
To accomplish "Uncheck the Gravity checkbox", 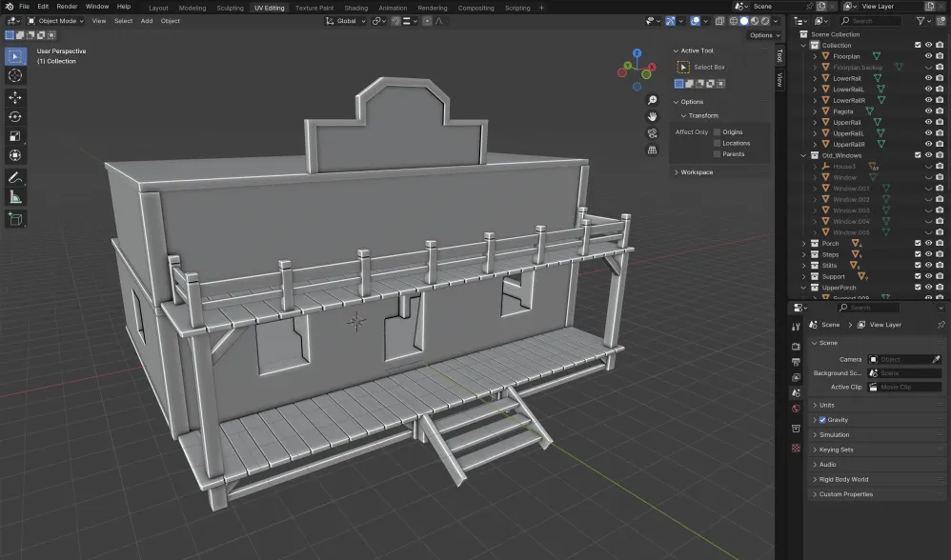I will (x=822, y=420).
